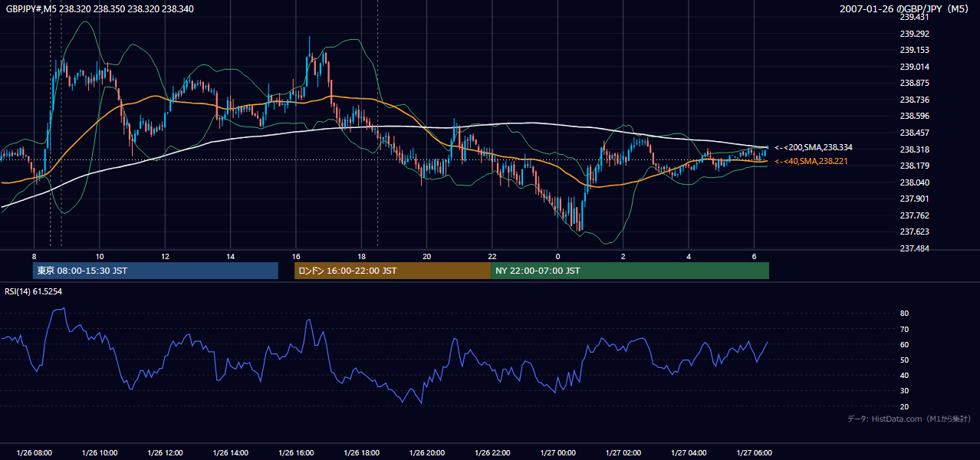
Task: Click RSI scale value 70
Action: 905,329
